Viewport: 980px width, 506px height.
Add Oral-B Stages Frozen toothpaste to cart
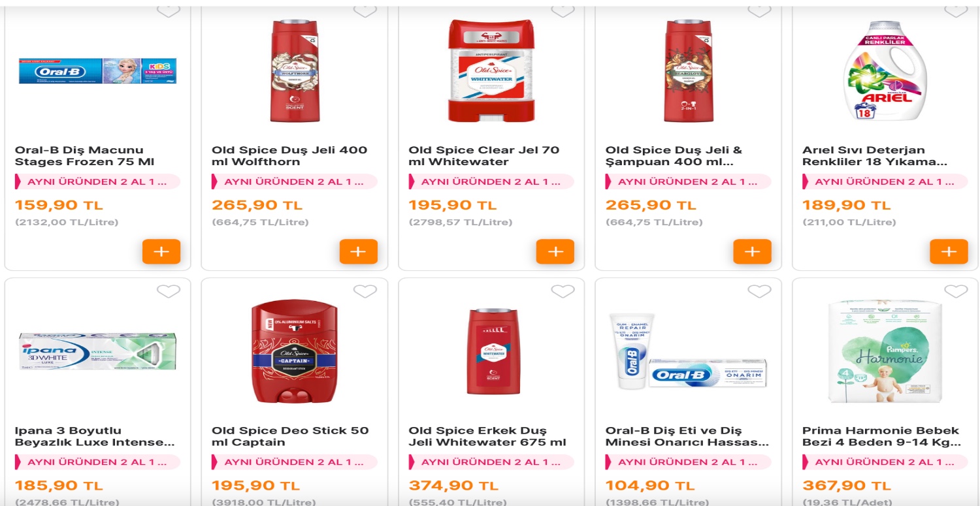161,251
